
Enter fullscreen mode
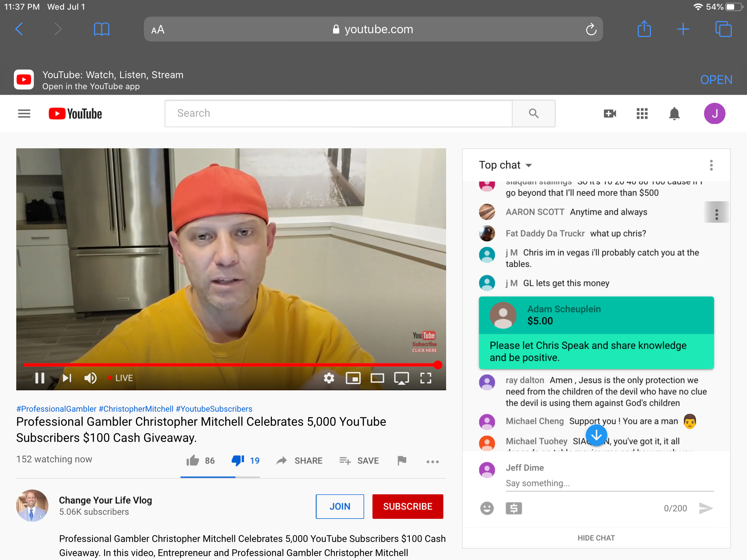(426, 378)
